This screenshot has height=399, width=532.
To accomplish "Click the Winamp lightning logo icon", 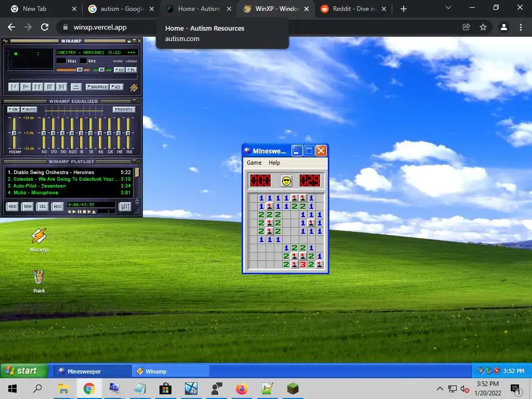I will coord(134,87).
